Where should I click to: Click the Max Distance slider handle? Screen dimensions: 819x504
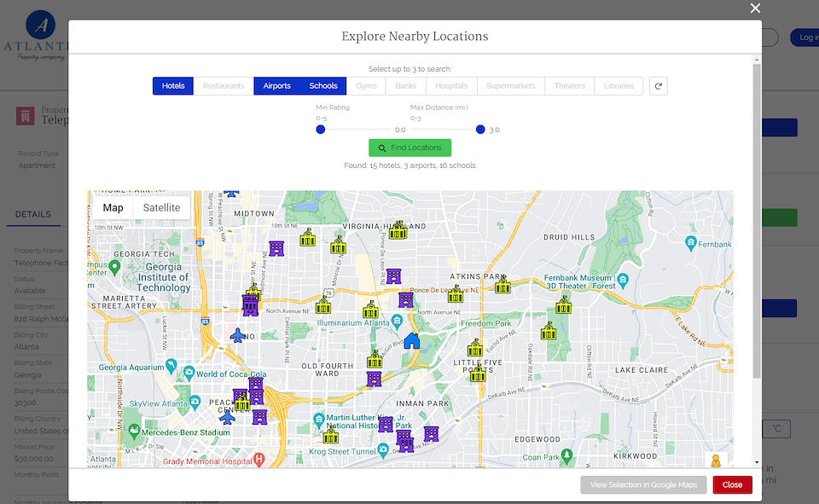(x=480, y=130)
